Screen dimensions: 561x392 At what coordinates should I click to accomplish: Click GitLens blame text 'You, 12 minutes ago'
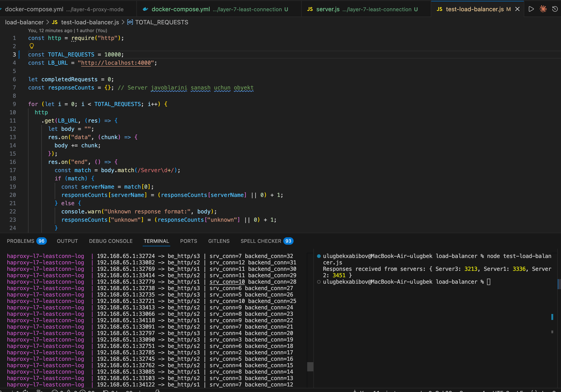pos(50,31)
